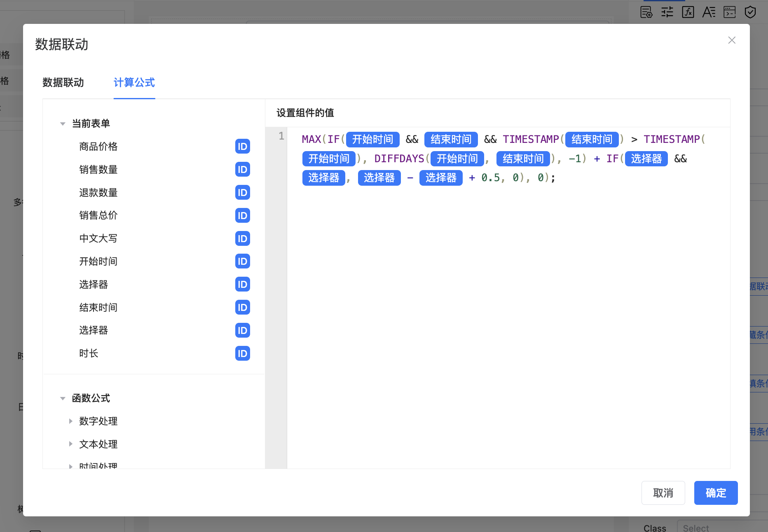Image resolution: width=768 pixels, height=532 pixels.
Task: Click the ID badge next to 退款数量
Action: click(x=242, y=193)
